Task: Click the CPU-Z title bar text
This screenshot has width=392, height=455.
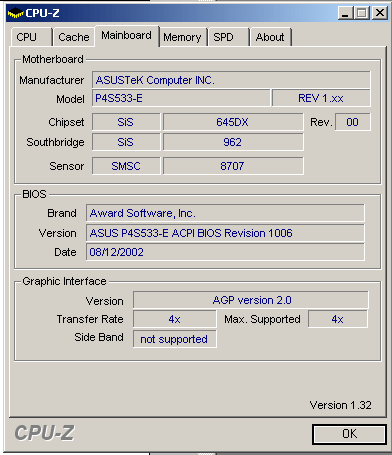Action: 42,13
